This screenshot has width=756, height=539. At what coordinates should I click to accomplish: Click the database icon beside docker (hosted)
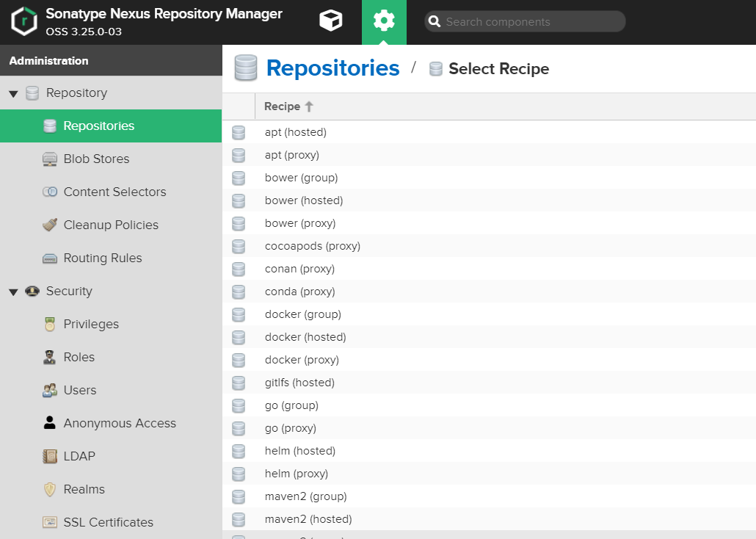[239, 337]
